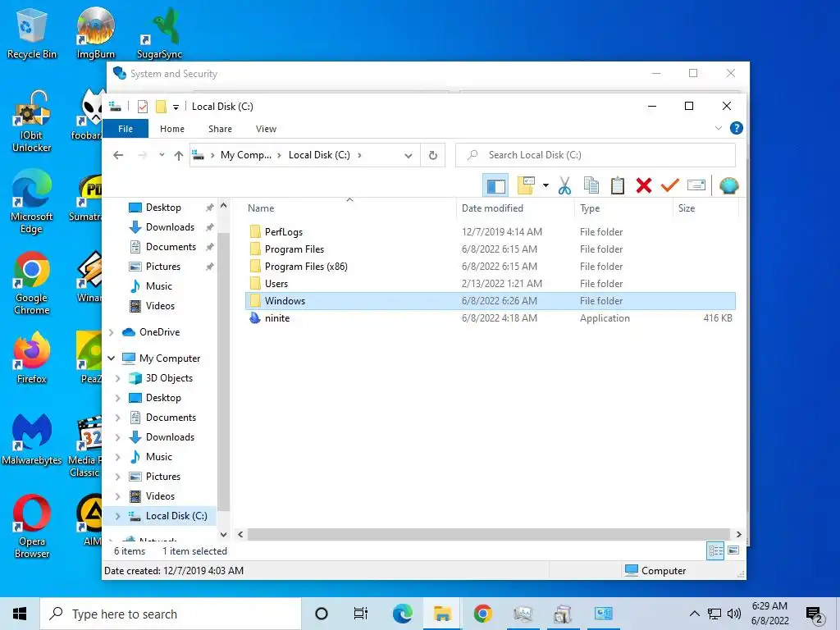Click the Rename toolbar icon
The width and height of the screenshot is (840, 630).
point(696,185)
